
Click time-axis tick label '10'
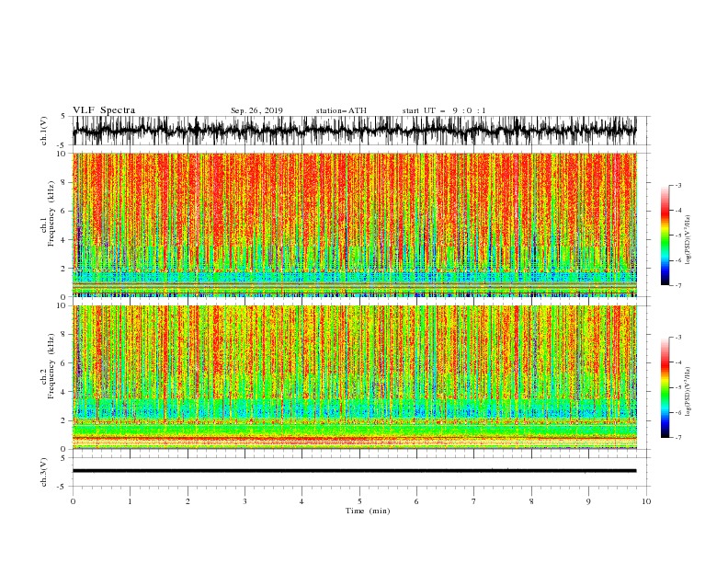(x=646, y=501)
